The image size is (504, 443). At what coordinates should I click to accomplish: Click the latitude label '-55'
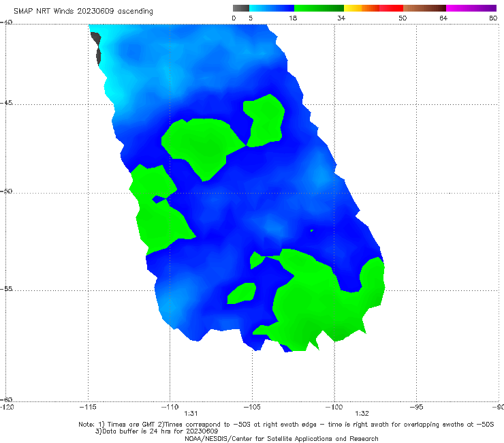point(6,288)
